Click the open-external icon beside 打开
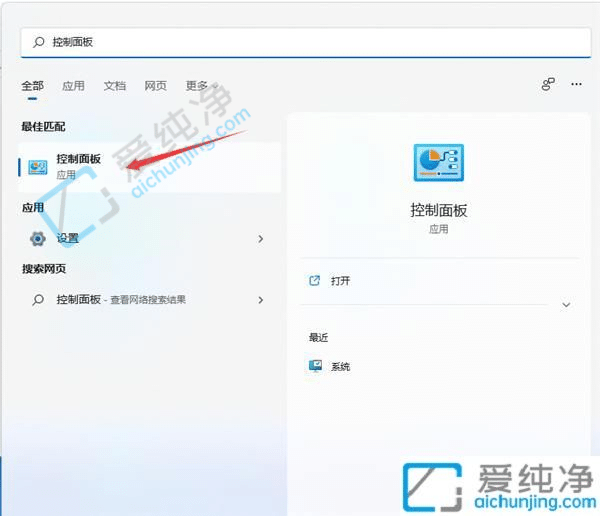600x516 pixels. pyautogui.click(x=314, y=281)
